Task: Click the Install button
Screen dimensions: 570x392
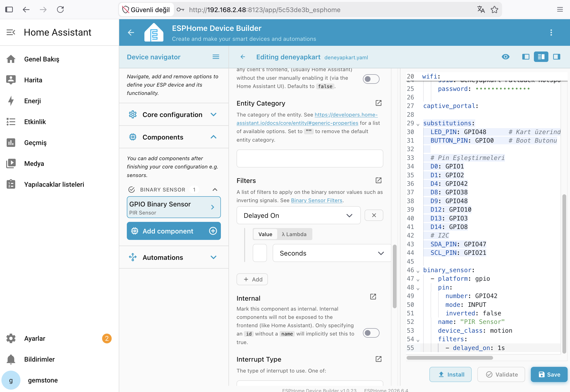Action: click(450, 375)
